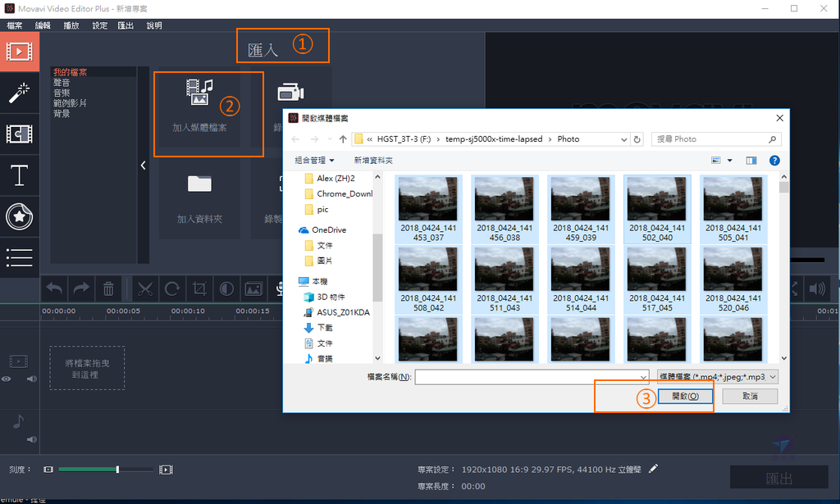Viewport: 840px width, 504px height.
Task: Open the Import media tab in sidebar
Action: click(x=20, y=52)
